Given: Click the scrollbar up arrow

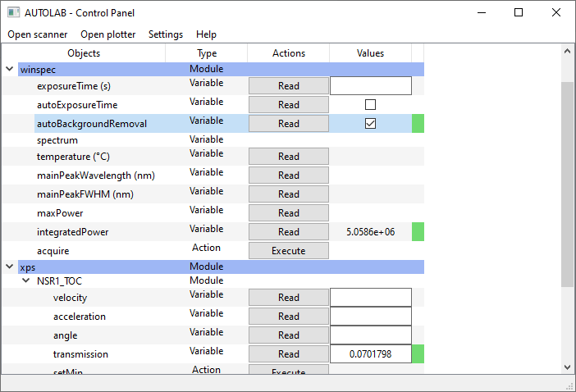Looking at the screenshot, I should 568,52.
